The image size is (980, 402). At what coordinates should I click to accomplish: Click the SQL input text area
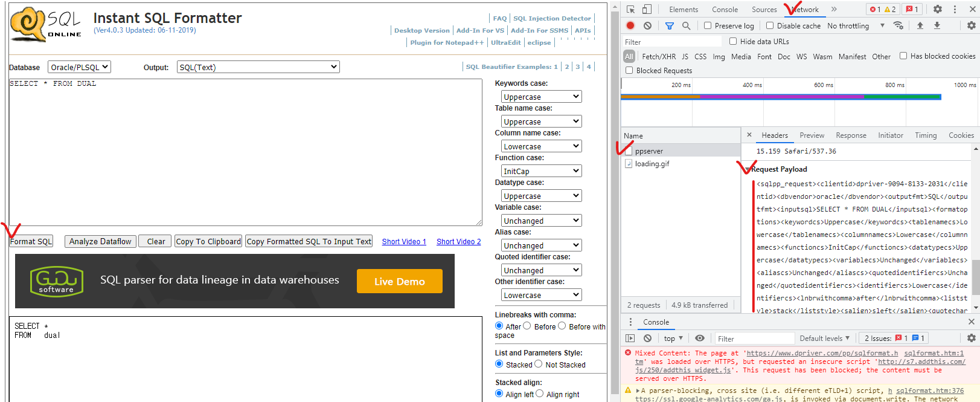(245, 152)
